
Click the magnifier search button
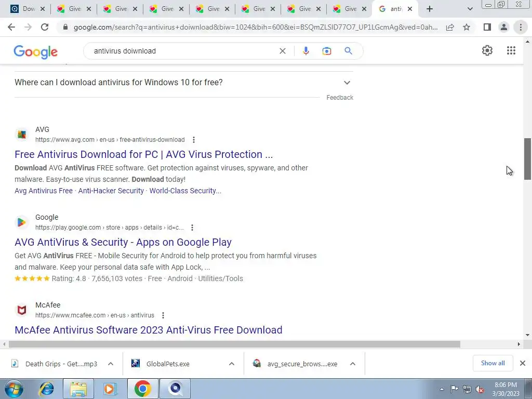pyautogui.click(x=348, y=51)
